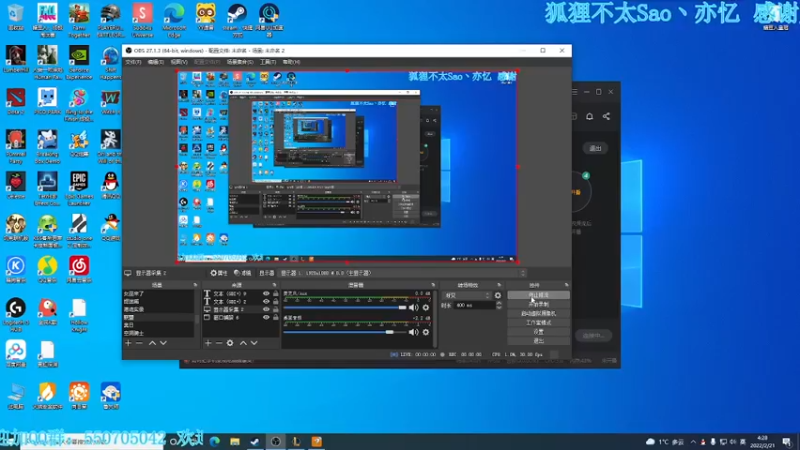The height and width of the screenshot is (450, 800).
Task: Move the selected source down
Action: 254,343
